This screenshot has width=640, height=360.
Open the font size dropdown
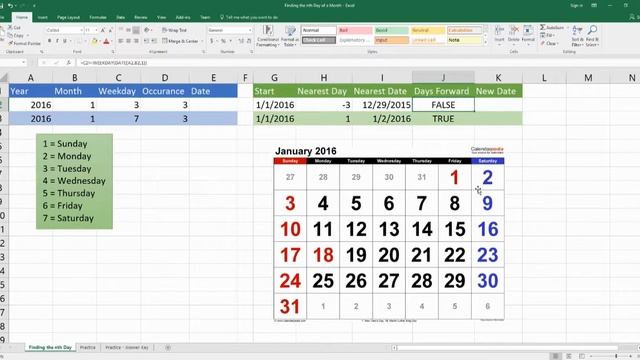click(96, 30)
